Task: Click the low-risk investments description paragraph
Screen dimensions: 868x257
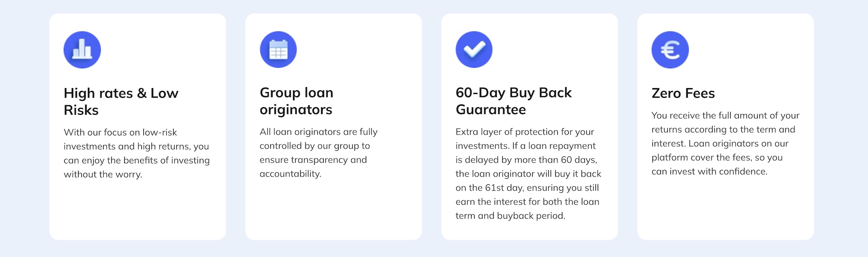Action: [137, 153]
